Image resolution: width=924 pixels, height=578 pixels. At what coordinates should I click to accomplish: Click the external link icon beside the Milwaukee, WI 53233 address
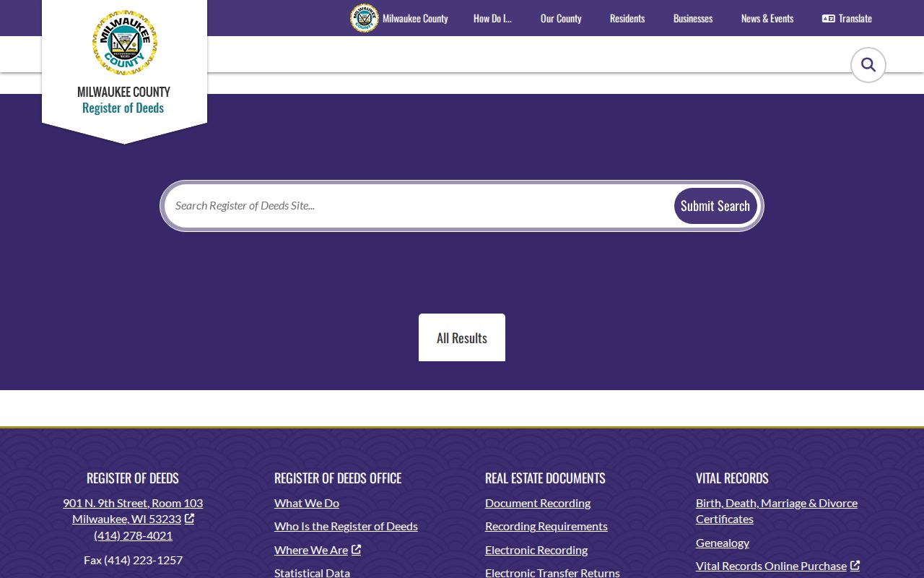[x=189, y=519]
